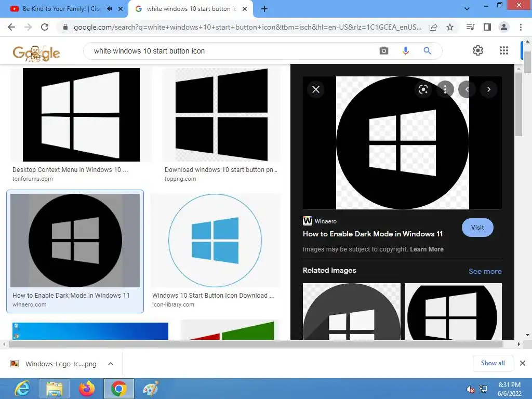Screen dimensions: 532x399
Task: Click the network tray icon
Action: (x=483, y=389)
